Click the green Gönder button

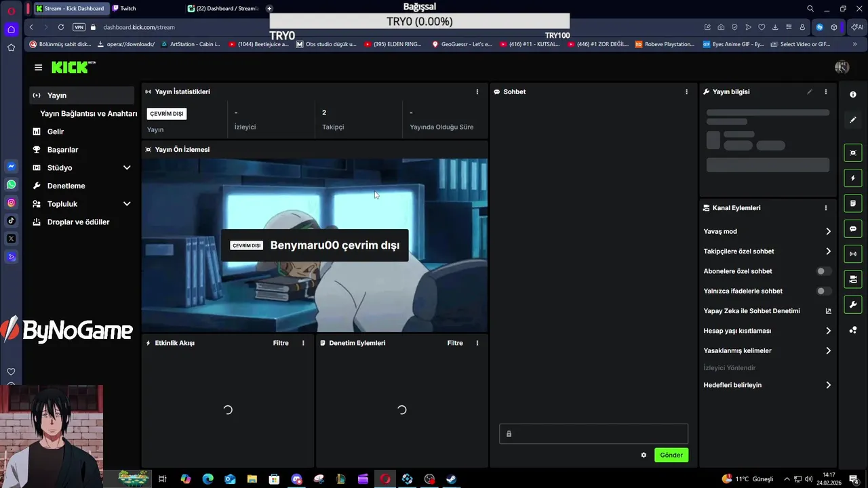[x=671, y=455]
